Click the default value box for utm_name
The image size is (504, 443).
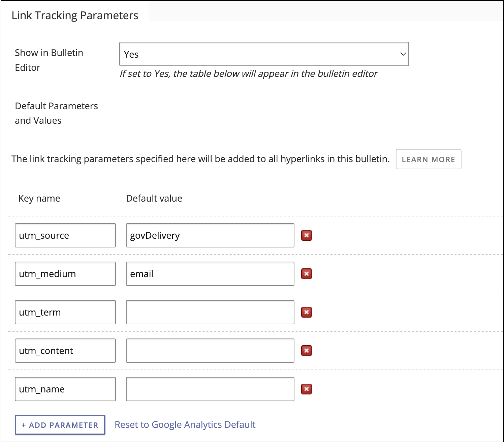[x=210, y=389]
